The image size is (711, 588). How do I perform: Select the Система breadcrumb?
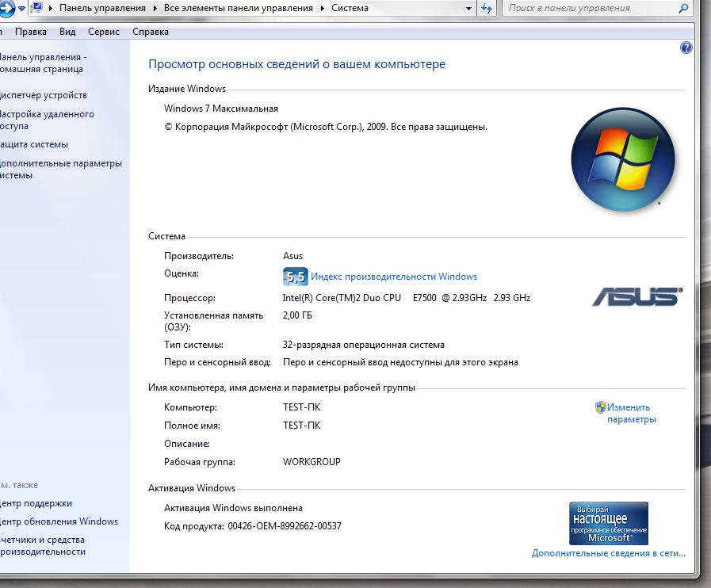coord(350,8)
